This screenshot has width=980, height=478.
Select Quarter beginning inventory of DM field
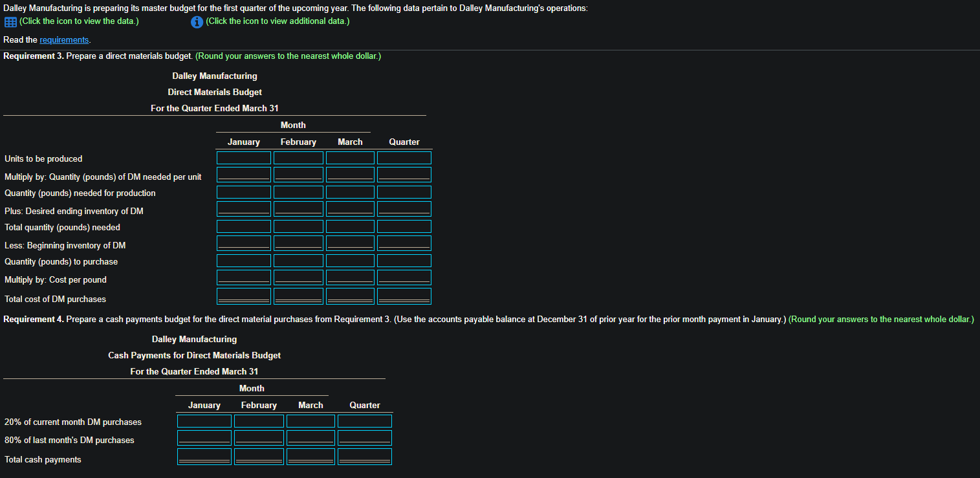tap(404, 243)
